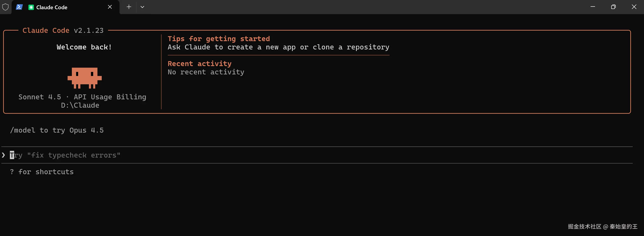The height and width of the screenshot is (236, 644).
Task: Select the Claude Code tab title
Action: pos(52,7)
